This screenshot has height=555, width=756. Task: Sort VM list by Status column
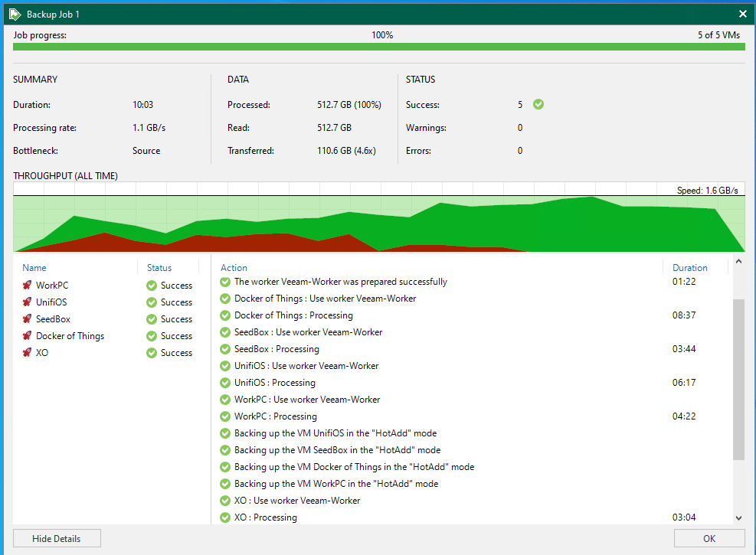coord(159,268)
